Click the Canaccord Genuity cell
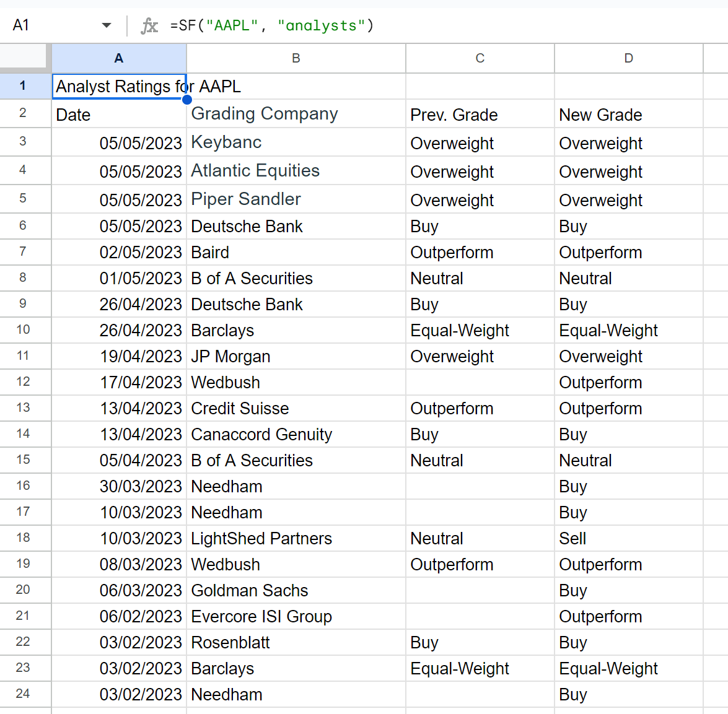The height and width of the screenshot is (714, 728). pos(296,434)
